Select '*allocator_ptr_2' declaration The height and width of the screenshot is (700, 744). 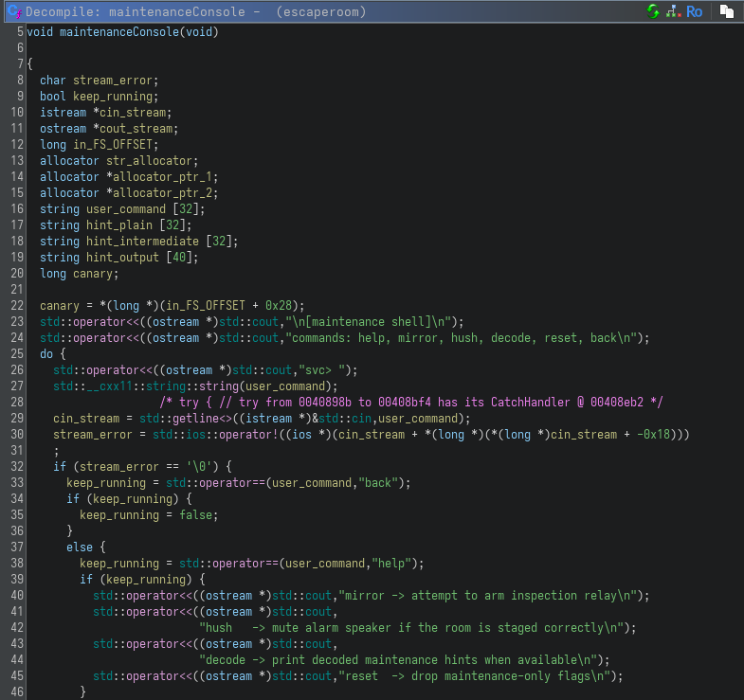[159, 193]
